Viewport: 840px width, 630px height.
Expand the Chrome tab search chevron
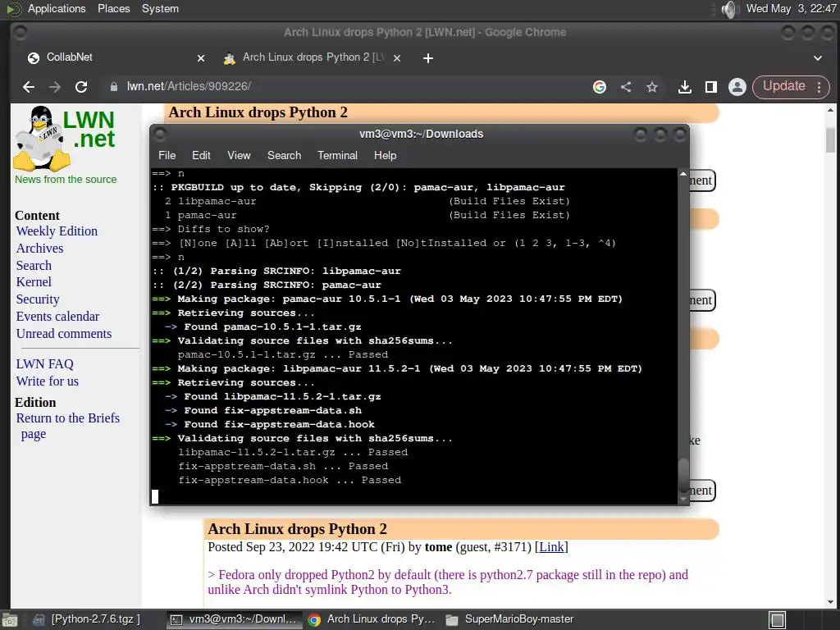tap(818, 58)
